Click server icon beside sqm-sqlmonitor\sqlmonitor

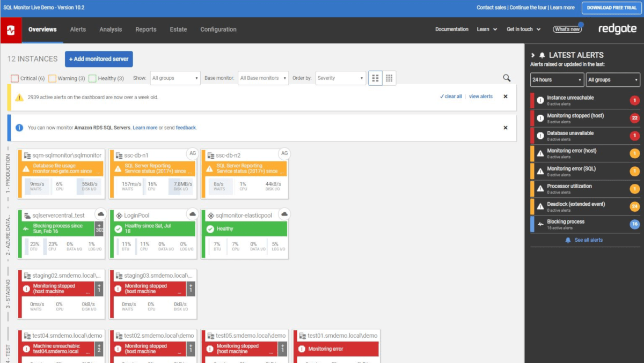click(27, 155)
